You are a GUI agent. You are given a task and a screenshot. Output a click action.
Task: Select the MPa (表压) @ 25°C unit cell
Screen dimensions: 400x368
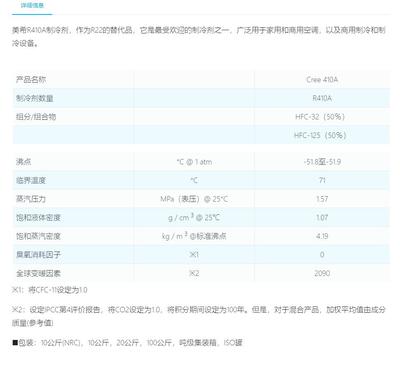pyautogui.click(x=194, y=199)
